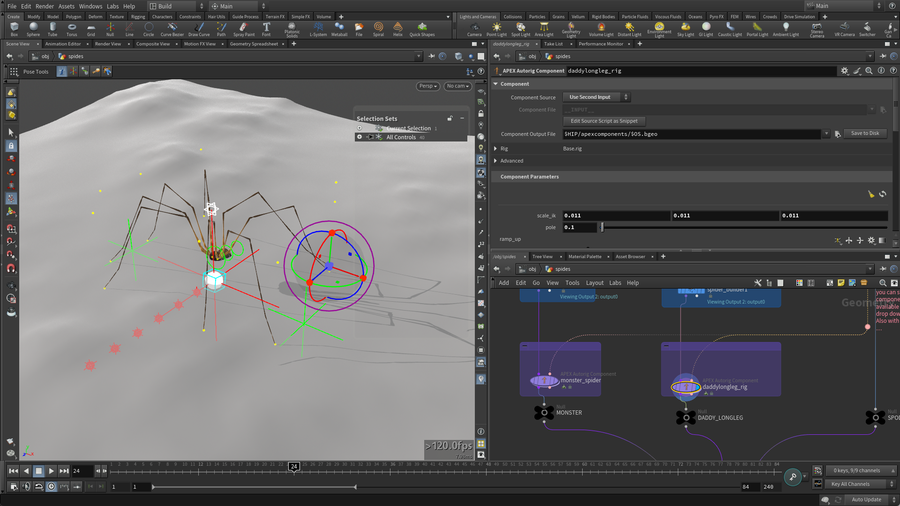Open the Component Source dropdown
This screenshot has height=506, width=900.
[597, 97]
